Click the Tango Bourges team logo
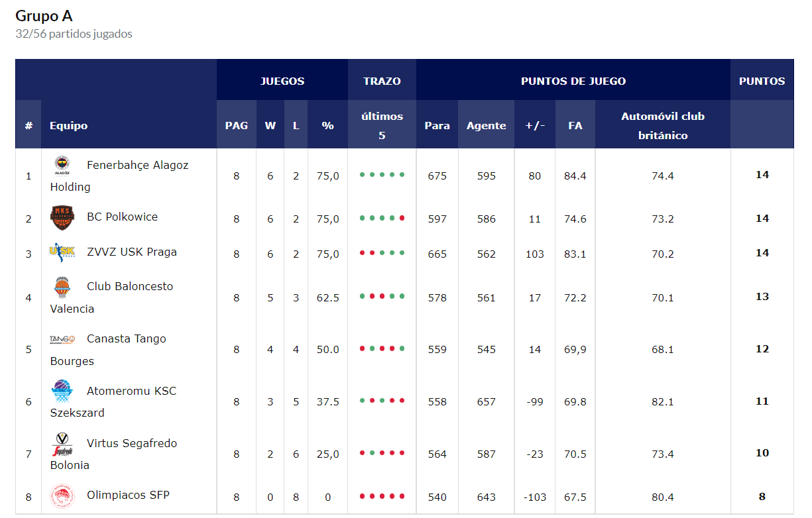 [62, 339]
